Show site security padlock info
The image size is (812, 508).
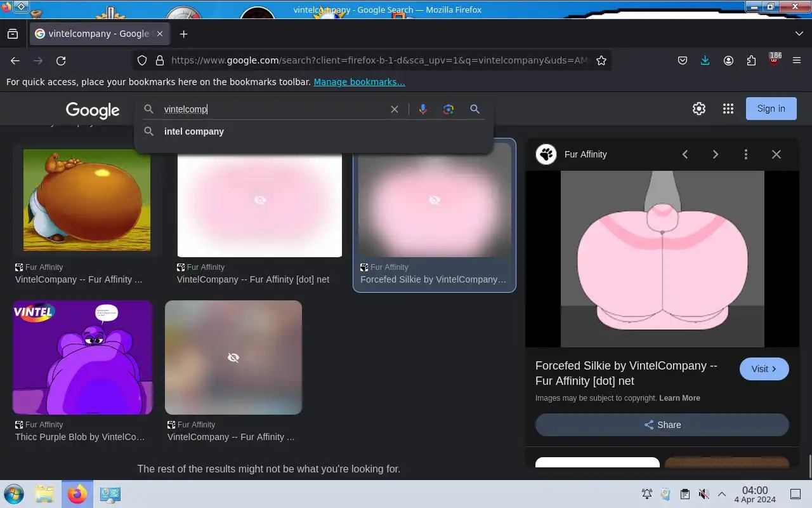tap(160, 60)
